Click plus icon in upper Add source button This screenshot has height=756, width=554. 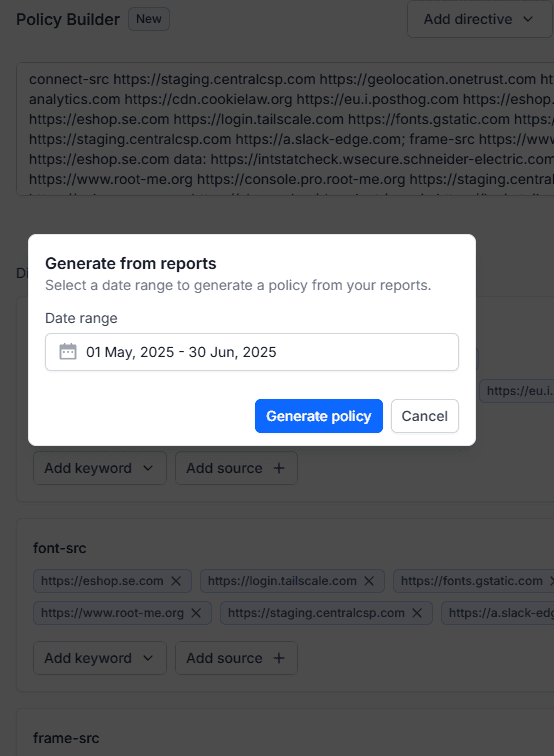click(x=279, y=468)
